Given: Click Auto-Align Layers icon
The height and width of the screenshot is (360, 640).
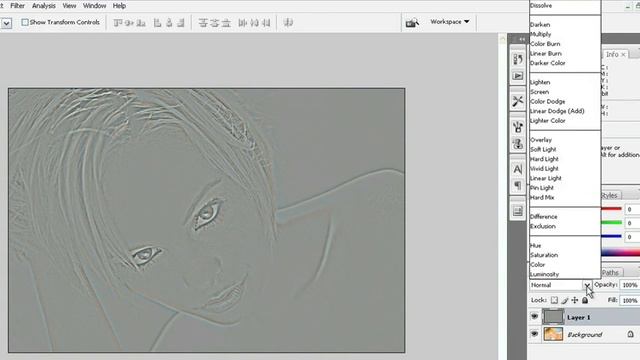Looking at the screenshot, I should (x=288, y=23).
